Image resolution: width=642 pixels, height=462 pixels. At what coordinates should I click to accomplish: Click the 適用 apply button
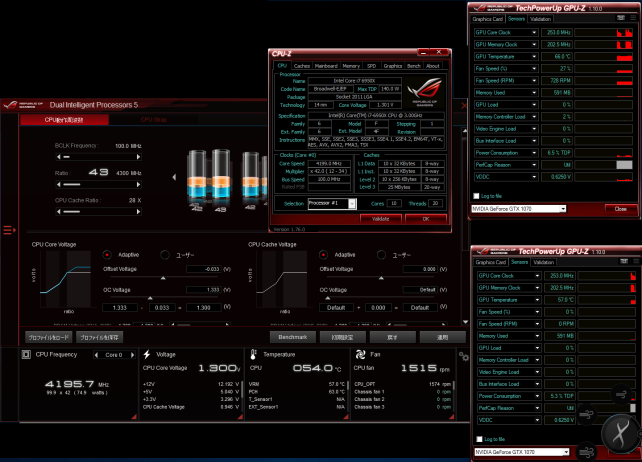[x=443, y=337]
